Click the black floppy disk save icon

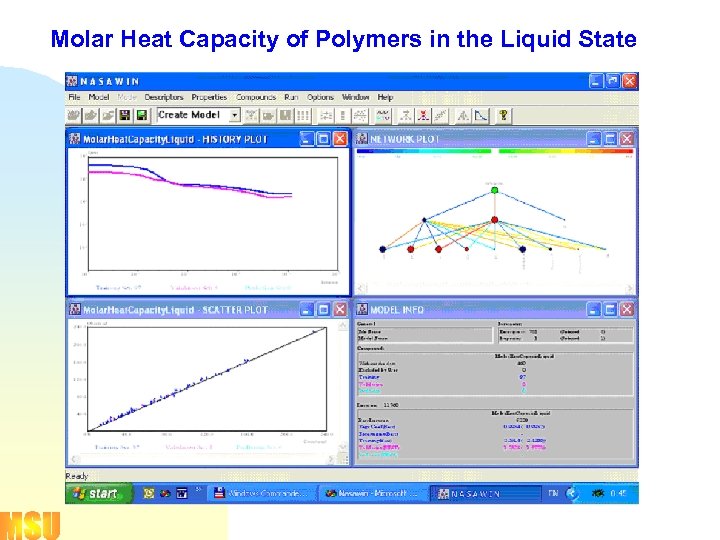tap(125, 115)
